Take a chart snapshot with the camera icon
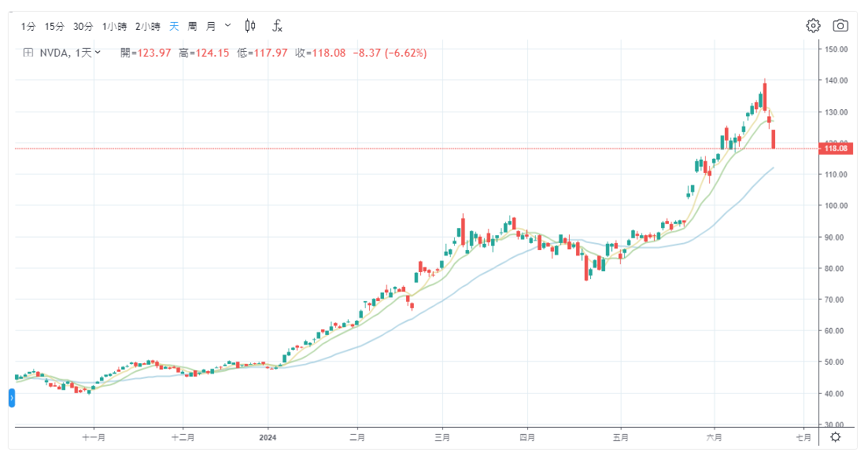Viewport: 868px width, 456px height. [840, 26]
